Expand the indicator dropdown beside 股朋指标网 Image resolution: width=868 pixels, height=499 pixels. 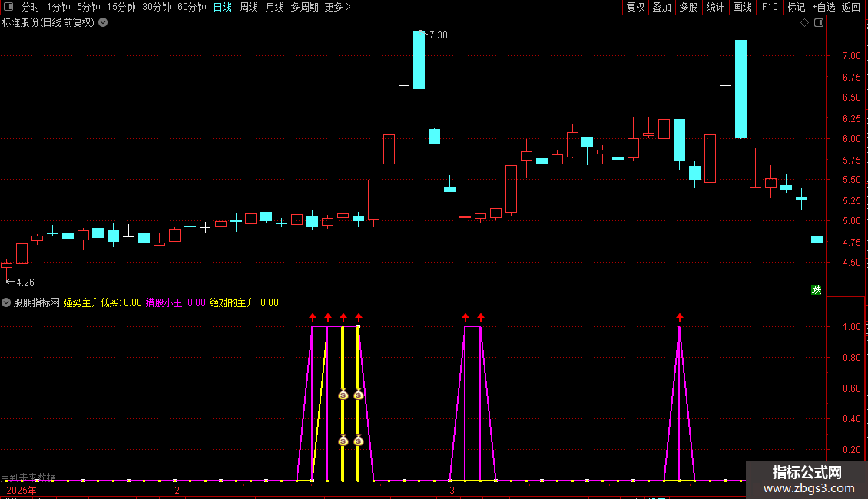6,302
